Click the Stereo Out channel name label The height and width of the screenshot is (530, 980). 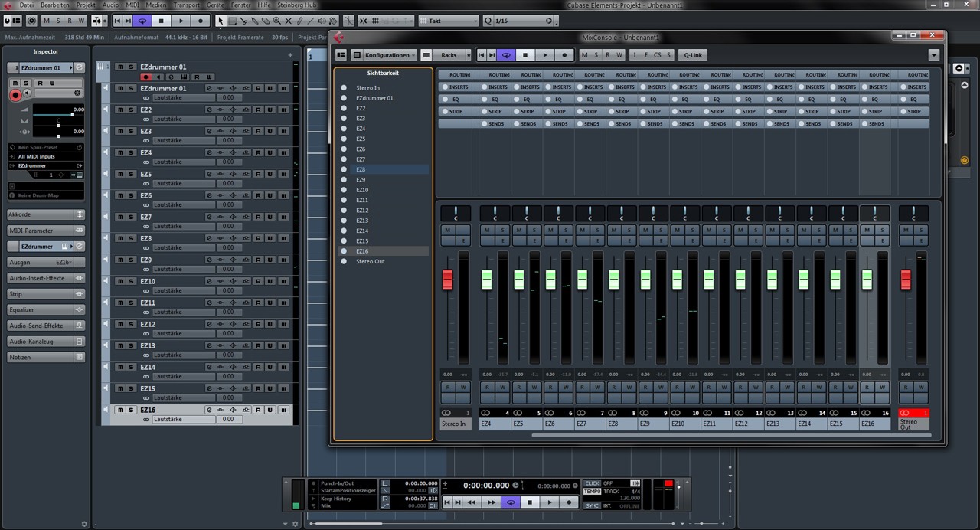tap(913, 424)
